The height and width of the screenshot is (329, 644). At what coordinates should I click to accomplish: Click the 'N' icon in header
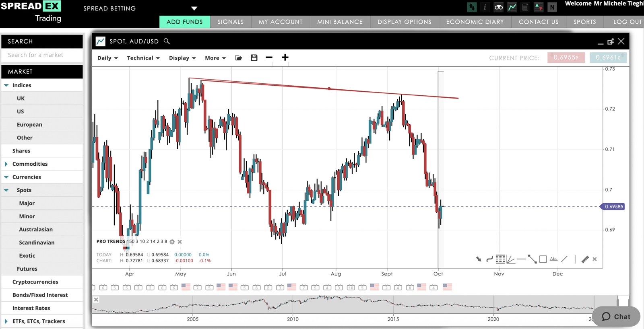tap(552, 7)
